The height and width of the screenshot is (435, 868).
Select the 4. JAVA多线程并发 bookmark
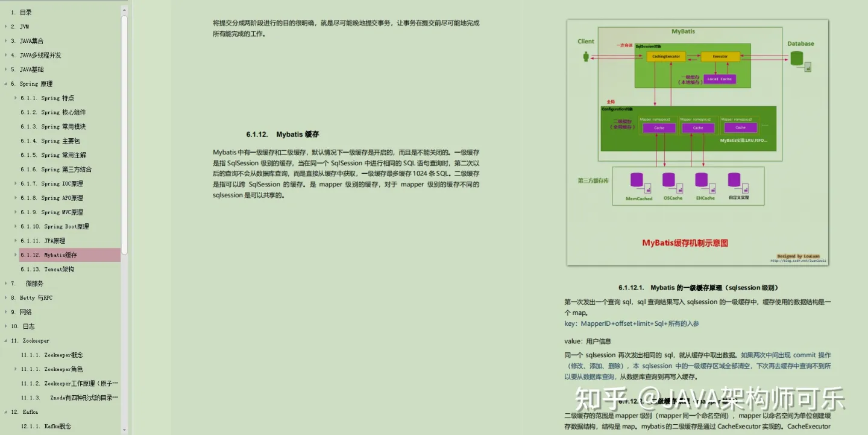36,55
